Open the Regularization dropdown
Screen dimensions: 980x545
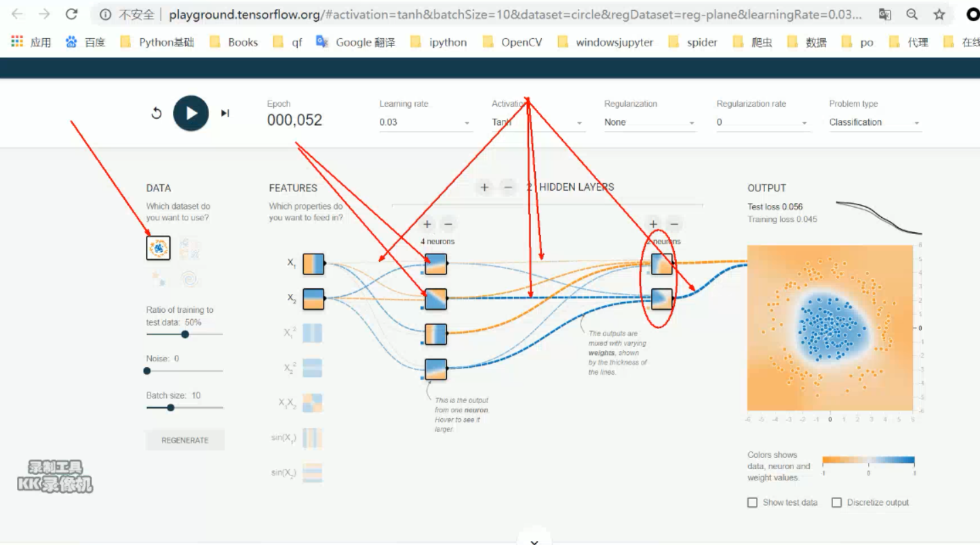click(x=650, y=123)
